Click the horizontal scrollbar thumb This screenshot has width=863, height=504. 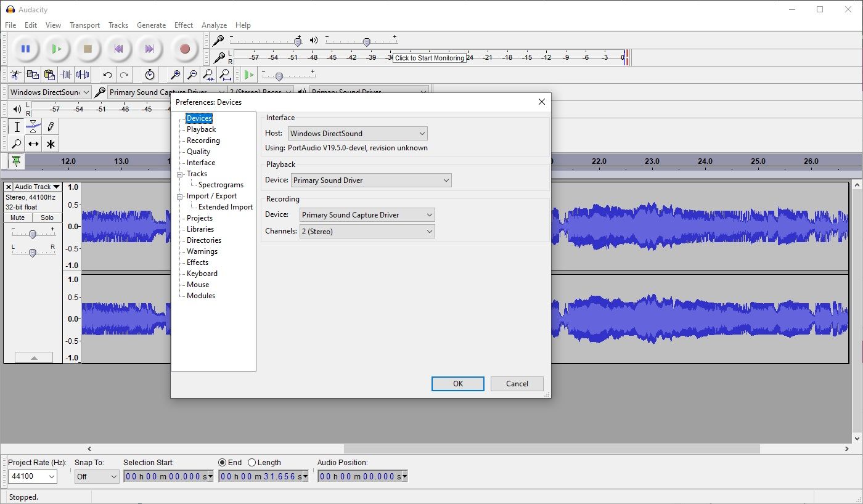pos(552,449)
